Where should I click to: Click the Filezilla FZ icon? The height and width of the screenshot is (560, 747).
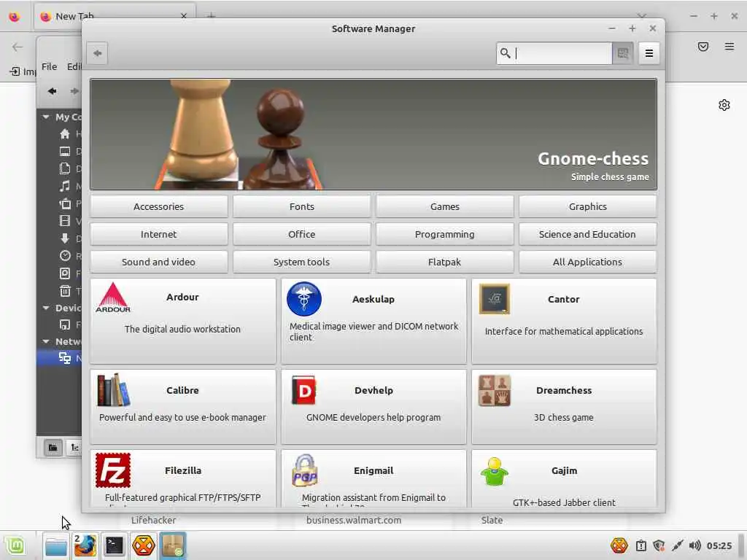(113, 470)
